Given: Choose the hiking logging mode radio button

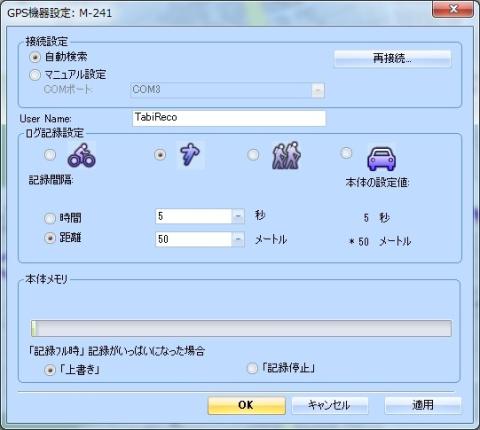Looking at the screenshot, I should [x=253, y=155].
